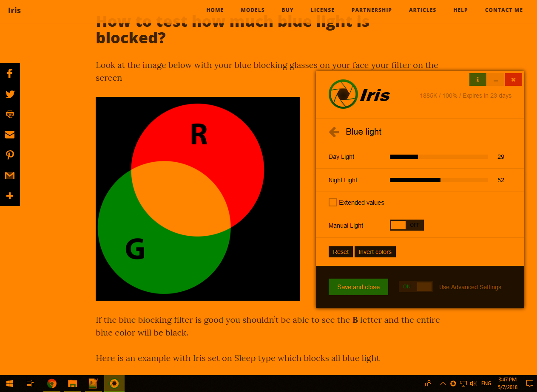Screen dimensions: 537x392
Task: Open the Windows Start menu
Action: [10, 384]
